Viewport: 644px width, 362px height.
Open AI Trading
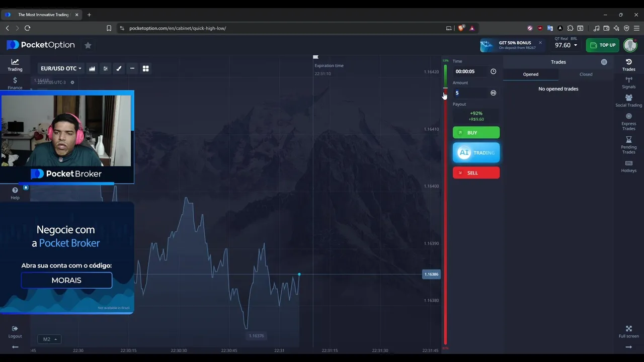click(x=476, y=152)
